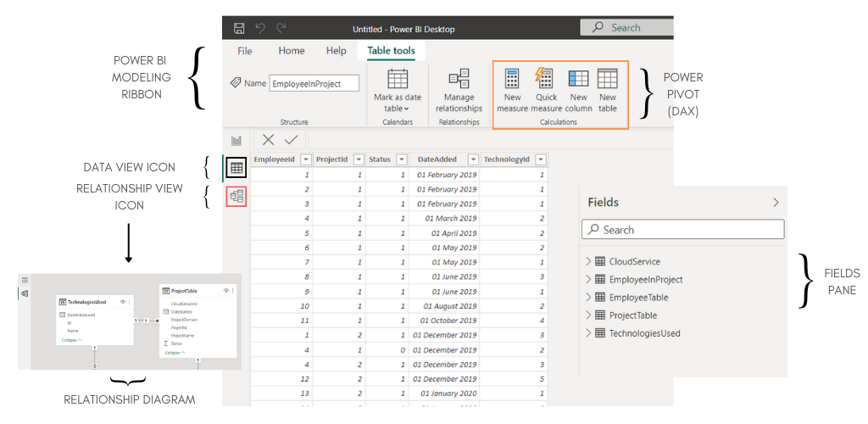Viewport: 868px width, 424px height.
Task: Click the TechnologiesUsed table icon in Fields
Action: [599, 333]
